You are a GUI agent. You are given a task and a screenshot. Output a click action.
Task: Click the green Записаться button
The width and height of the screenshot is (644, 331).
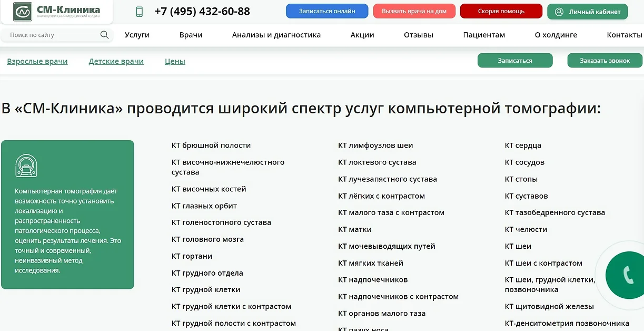pyautogui.click(x=515, y=61)
